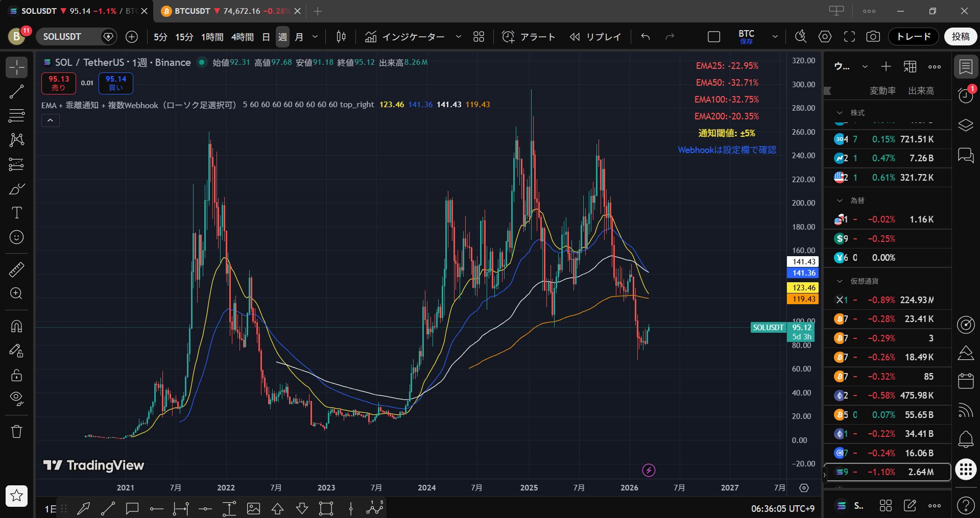Click the yellow 123.46 EMA price label
The width and height of the screenshot is (980, 518).
point(804,288)
